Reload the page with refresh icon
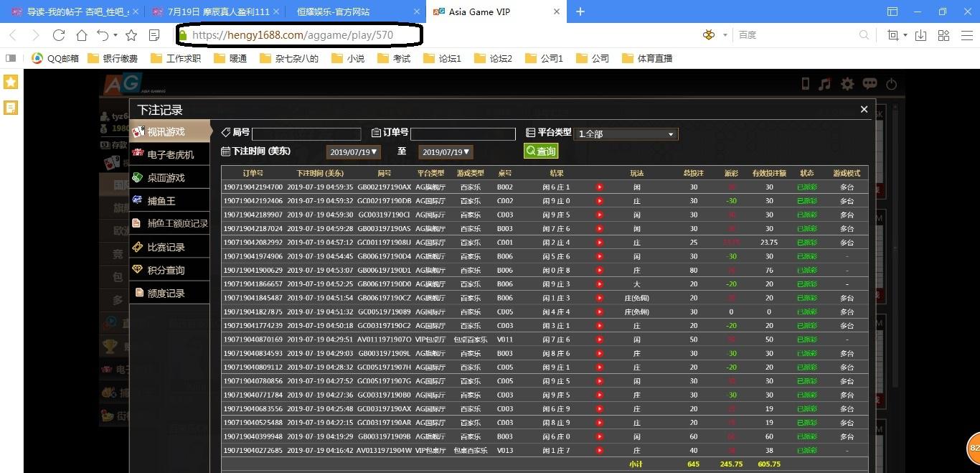This screenshot has width=980, height=473. point(59,35)
